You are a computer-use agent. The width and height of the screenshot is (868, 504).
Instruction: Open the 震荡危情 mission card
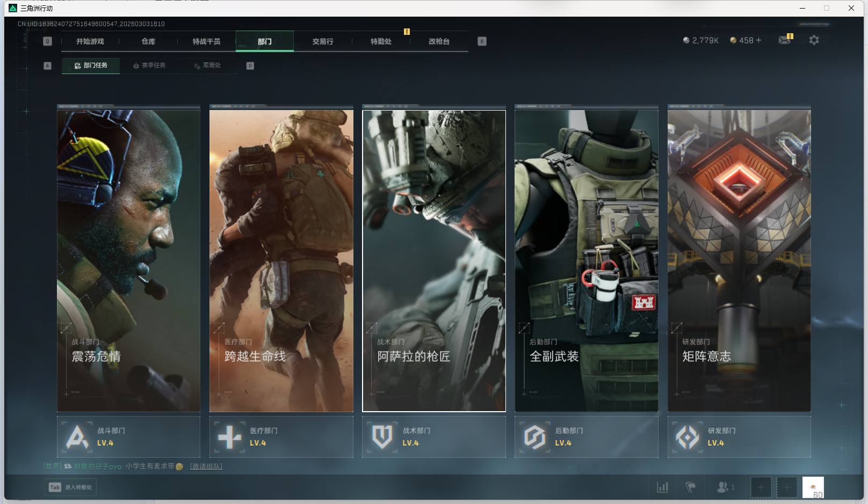(x=128, y=260)
